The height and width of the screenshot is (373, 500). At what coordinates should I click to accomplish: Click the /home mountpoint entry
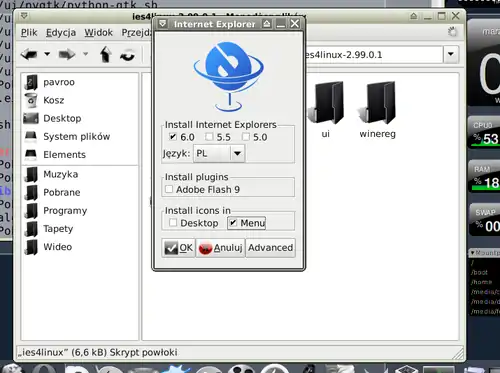481,282
